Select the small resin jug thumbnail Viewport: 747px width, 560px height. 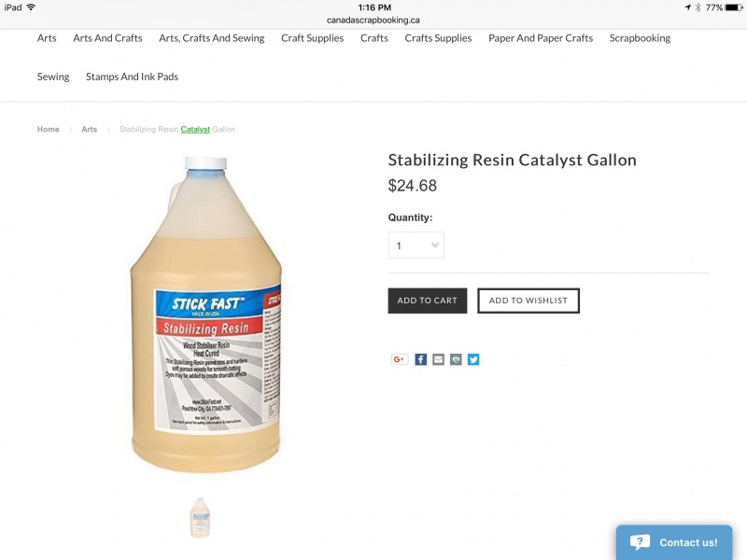[200, 518]
